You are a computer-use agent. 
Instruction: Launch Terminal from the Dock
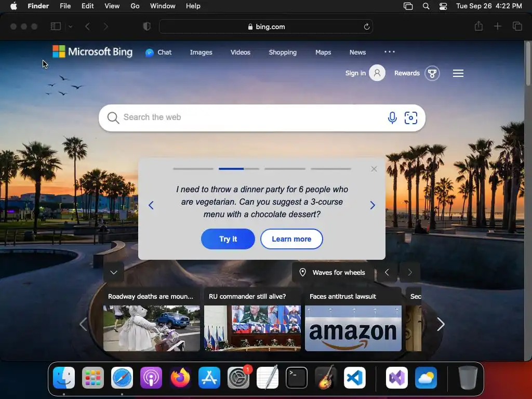coord(297,378)
